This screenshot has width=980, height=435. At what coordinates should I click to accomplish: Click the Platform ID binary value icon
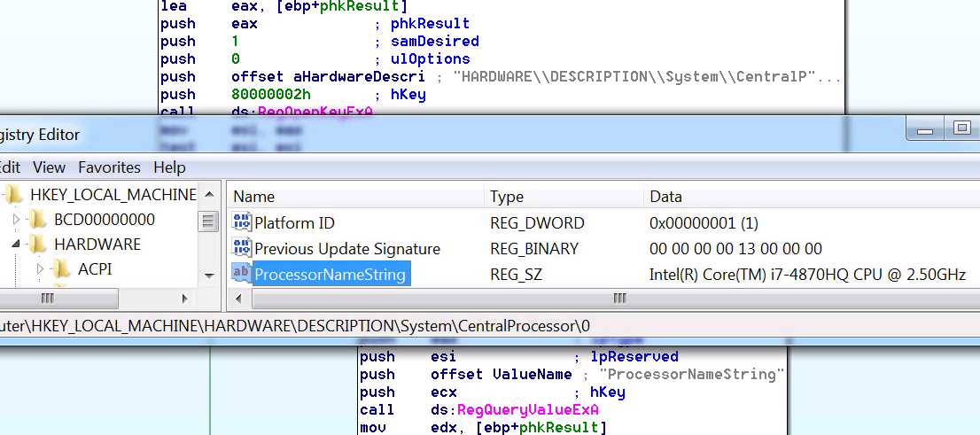[x=241, y=222]
